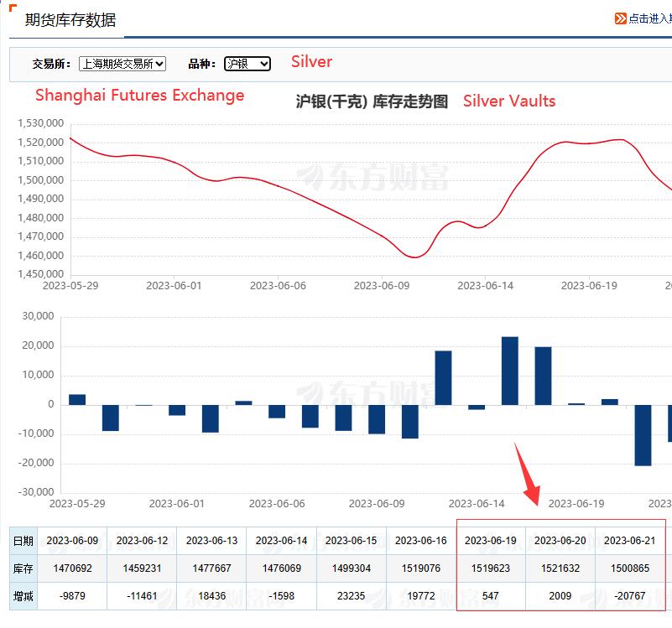
Task: Click the 点击进入 link at top right
Action: point(649,18)
